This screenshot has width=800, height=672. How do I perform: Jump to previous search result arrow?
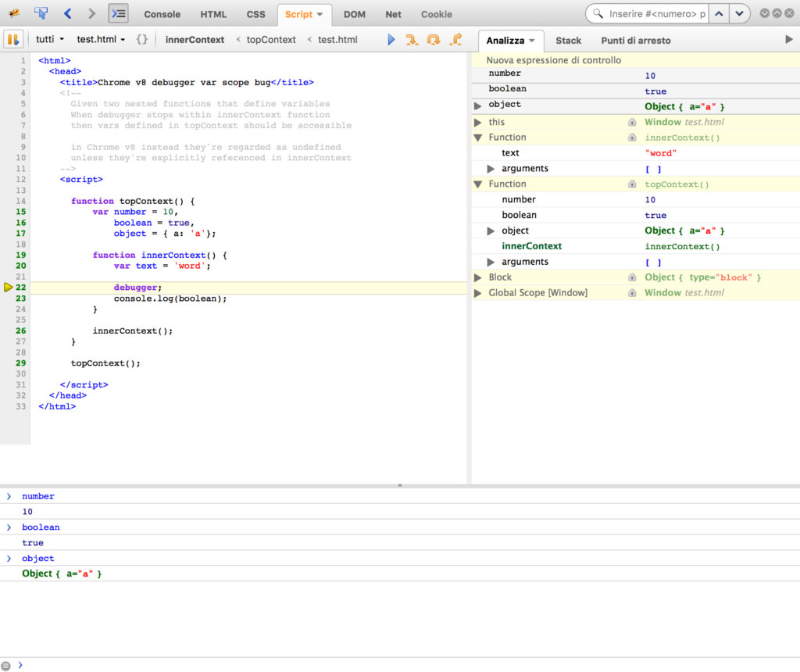[719, 14]
